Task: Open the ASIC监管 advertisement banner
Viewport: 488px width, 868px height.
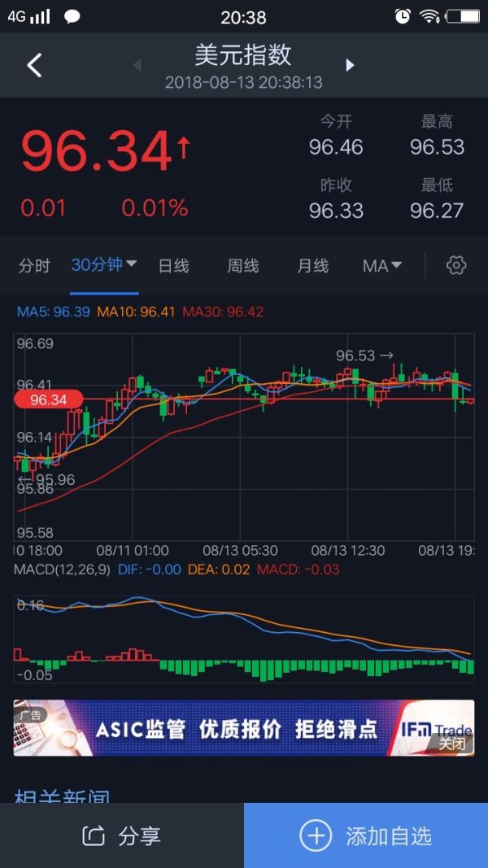Action: 236,728
